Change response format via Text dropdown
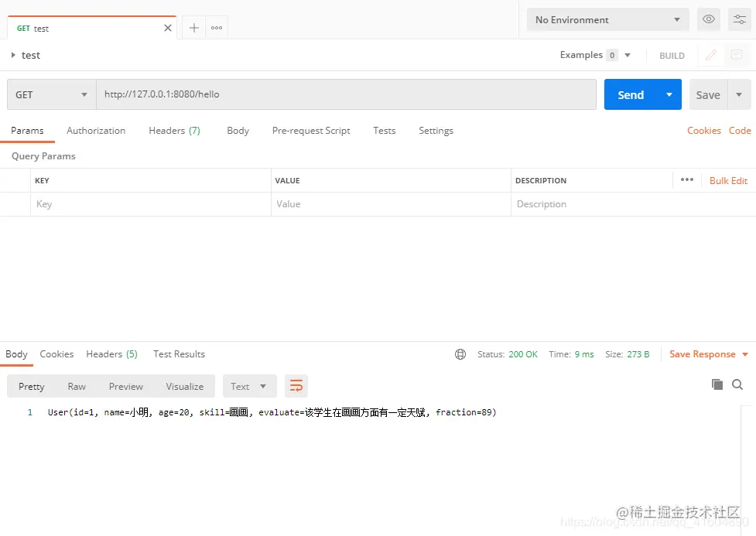 249,385
